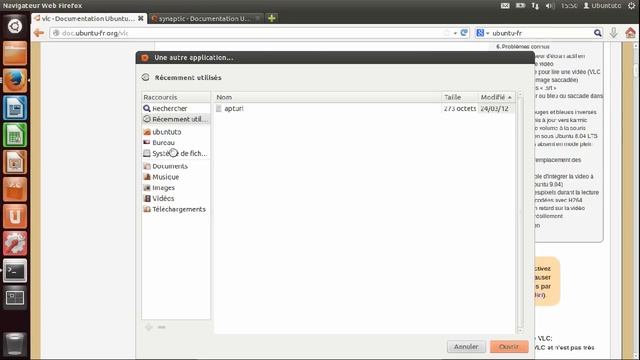The width and height of the screenshot is (640, 360).
Task: Open System Settings from the launcher
Action: (15, 244)
